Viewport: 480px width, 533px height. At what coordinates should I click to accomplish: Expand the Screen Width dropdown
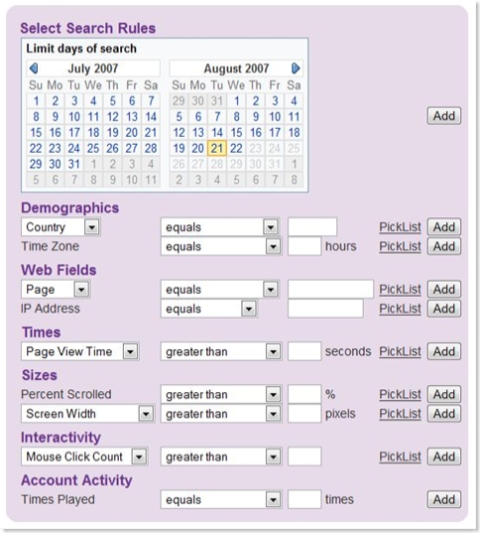pyautogui.click(x=146, y=414)
